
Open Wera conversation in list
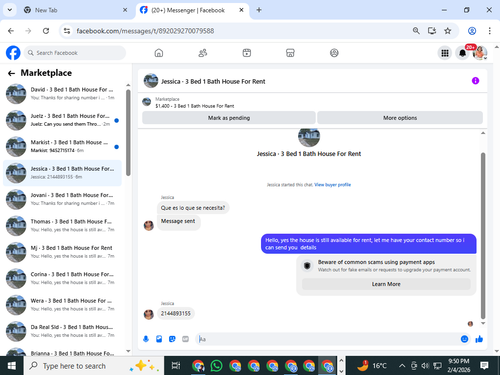(62, 305)
